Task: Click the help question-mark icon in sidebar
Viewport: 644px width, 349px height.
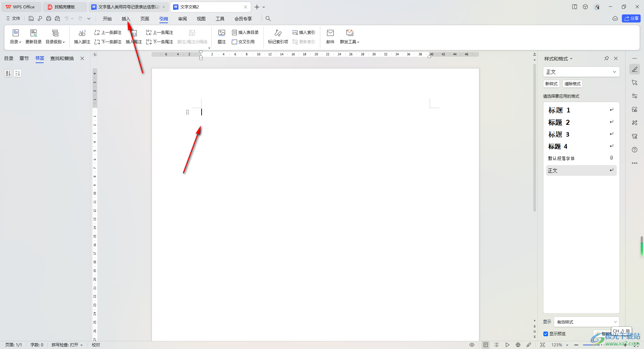Action: pos(635,150)
